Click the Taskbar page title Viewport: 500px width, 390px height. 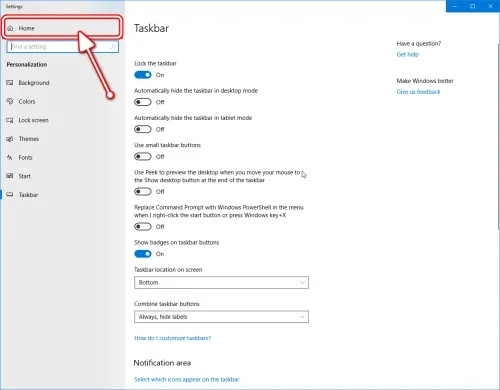(x=151, y=28)
